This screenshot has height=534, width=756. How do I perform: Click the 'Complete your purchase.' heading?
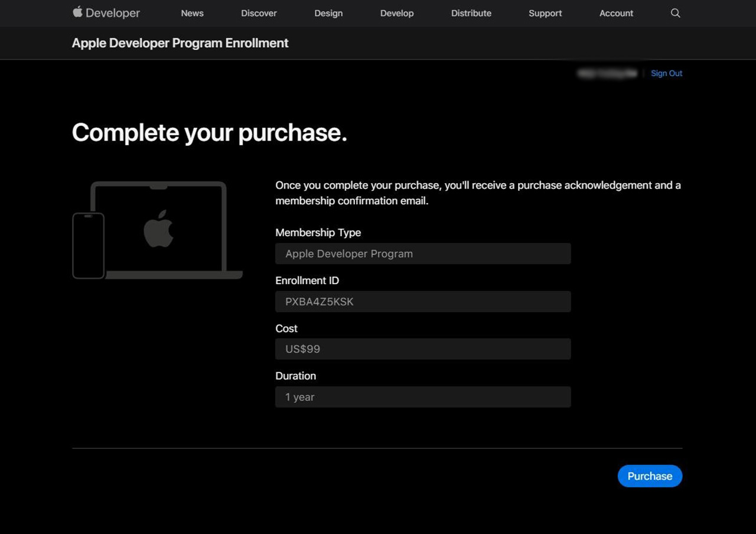coord(209,132)
